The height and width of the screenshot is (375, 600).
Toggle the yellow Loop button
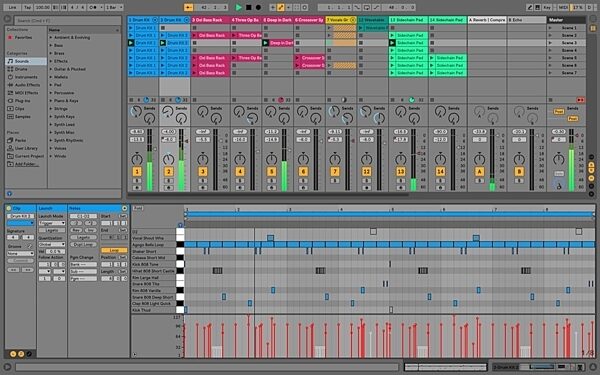pos(114,250)
